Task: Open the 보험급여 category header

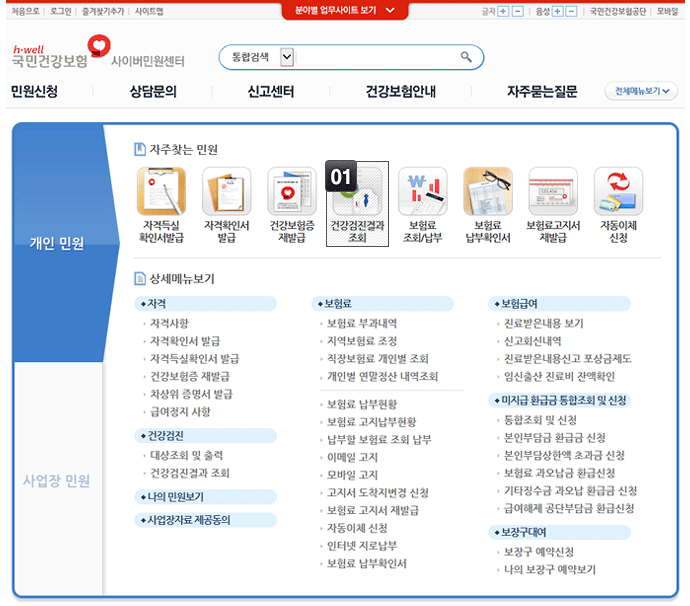Action: click(x=559, y=304)
